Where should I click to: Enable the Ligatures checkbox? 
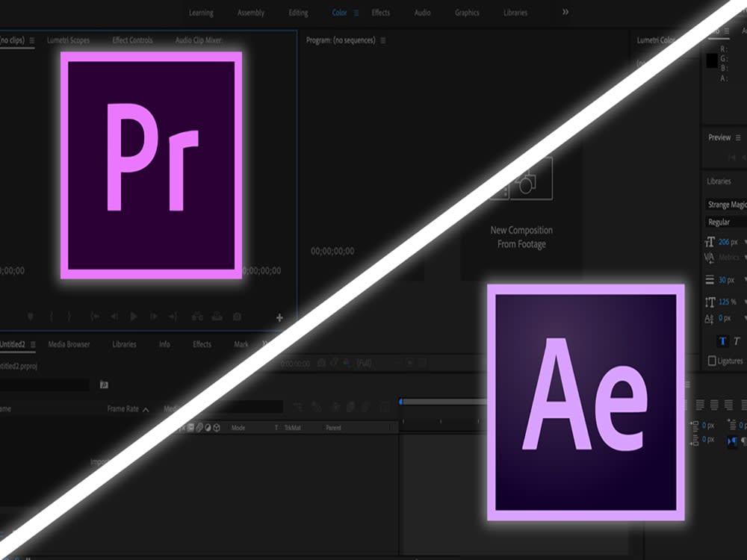click(x=712, y=361)
